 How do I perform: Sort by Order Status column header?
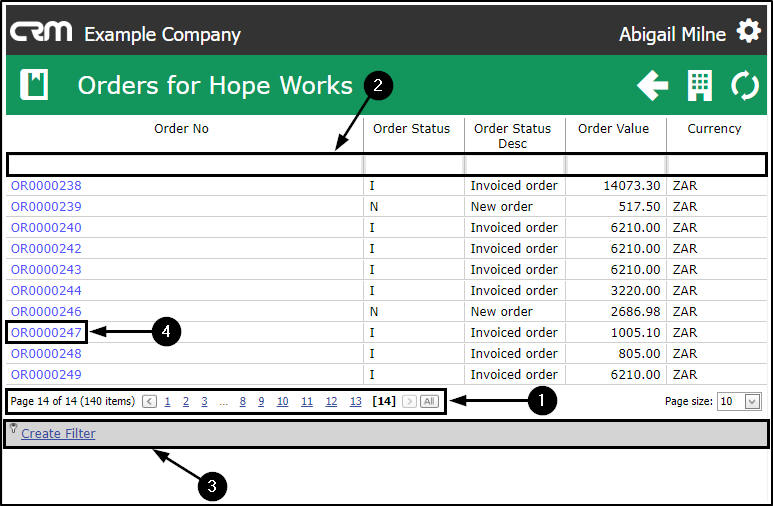point(411,129)
